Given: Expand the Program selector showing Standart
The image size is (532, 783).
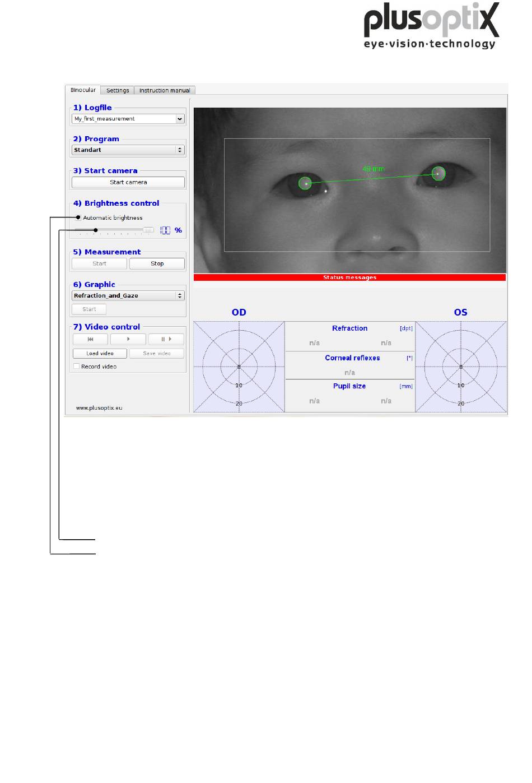Looking at the screenshot, I should click(128, 150).
